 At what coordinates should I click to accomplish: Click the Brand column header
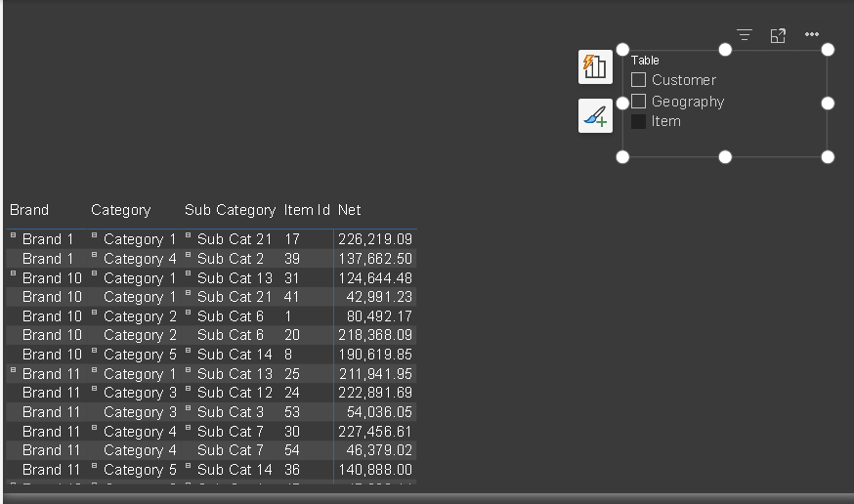29,210
